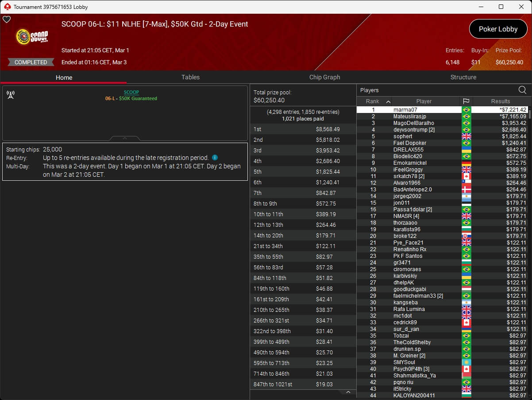The height and width of the screenshot is (400, 532).
Task: Click marma07's Brazil flag icon
Action: pyautogui.click(x=466, y=110)
